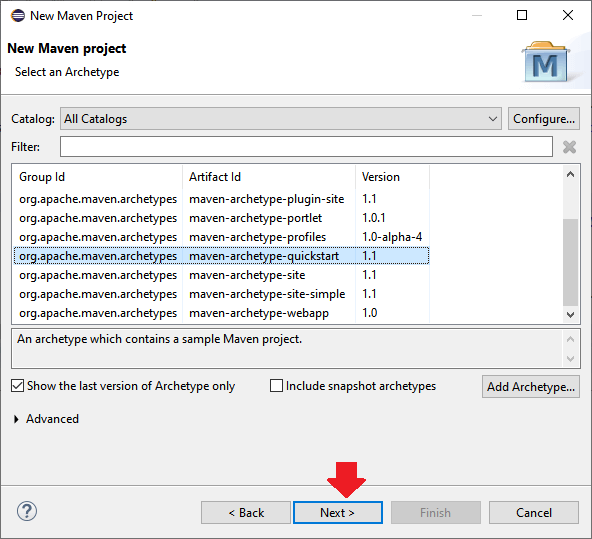
Task: Proceed with the Next > button
Action: (x=338, y=513)
